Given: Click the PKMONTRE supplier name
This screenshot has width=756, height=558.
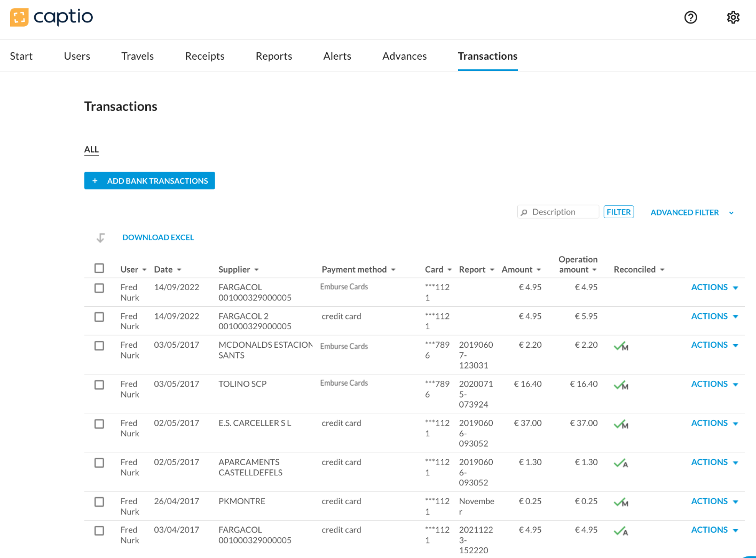Looking at the screenshot, I should (x=242, y=501).
